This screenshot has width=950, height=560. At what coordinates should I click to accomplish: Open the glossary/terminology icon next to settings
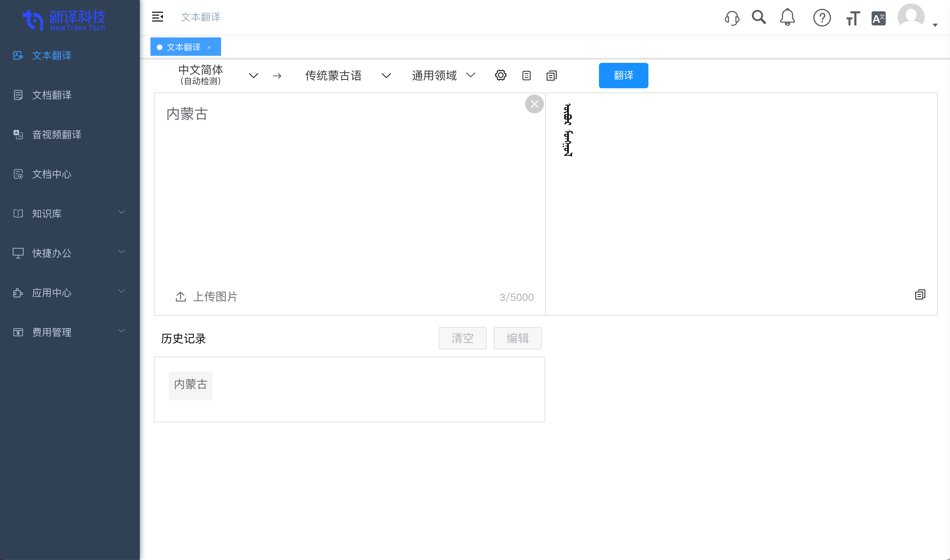coord(526,75)
